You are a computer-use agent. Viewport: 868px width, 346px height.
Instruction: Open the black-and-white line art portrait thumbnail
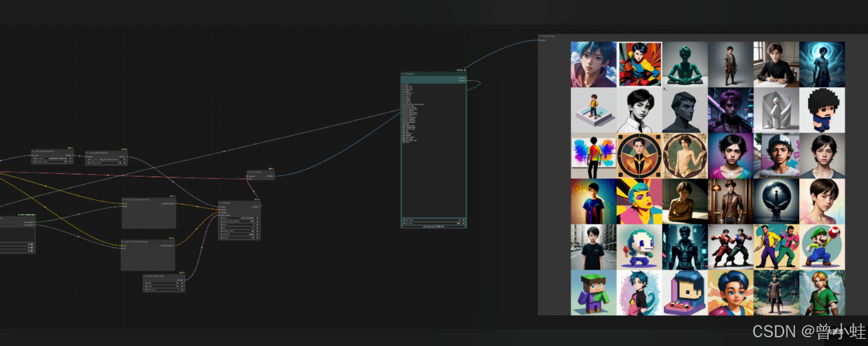[639, 110]
